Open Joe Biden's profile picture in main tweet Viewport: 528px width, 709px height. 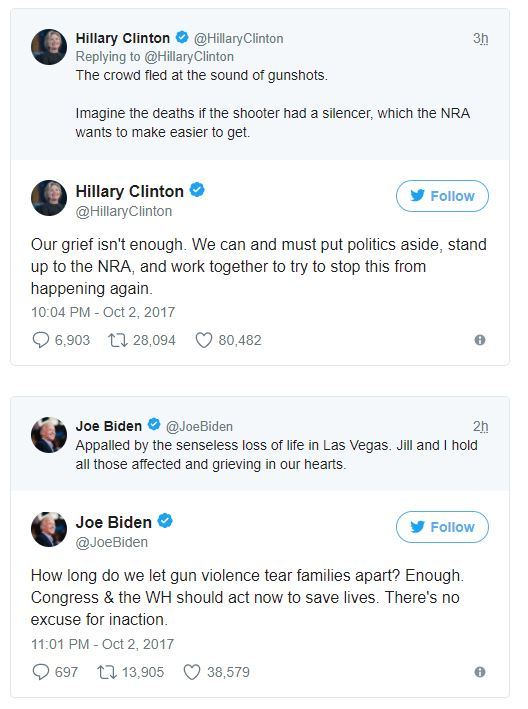(x=49, y=529)
